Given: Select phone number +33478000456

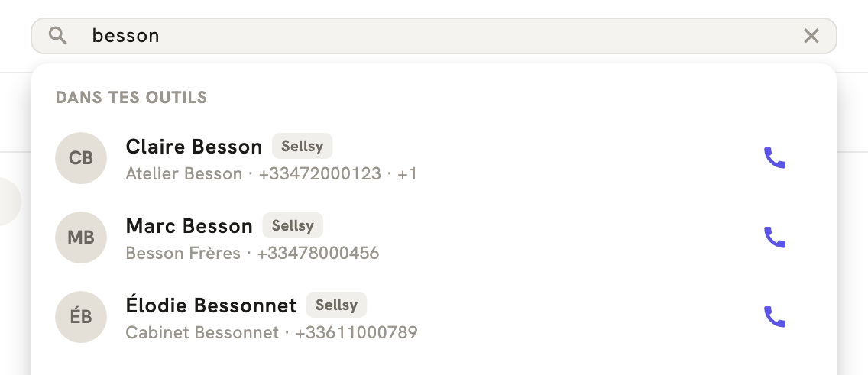Looking at the screenshot, I should point(319,254).
